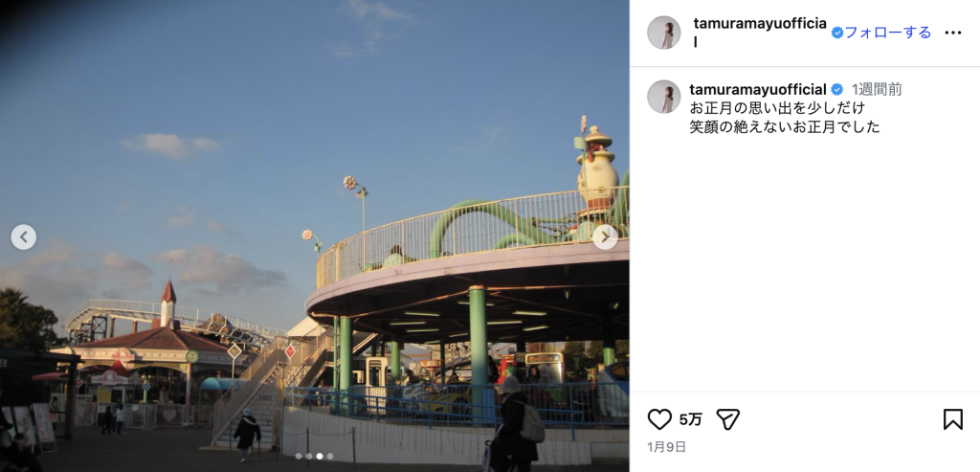Open profile picture in post header
980x472 pixels.
[664, 33]
